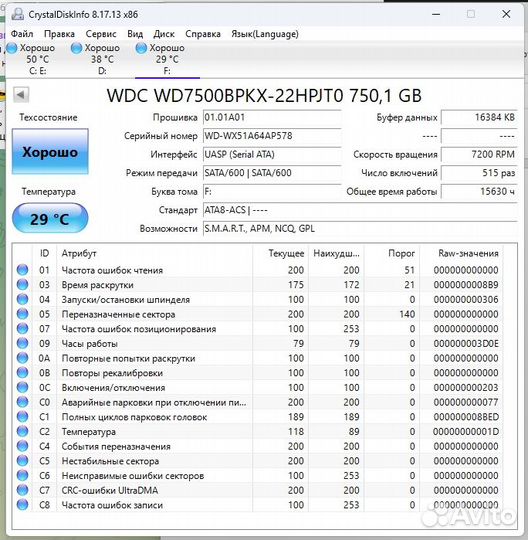Click the Порог column header

click(x=392, y=253)
